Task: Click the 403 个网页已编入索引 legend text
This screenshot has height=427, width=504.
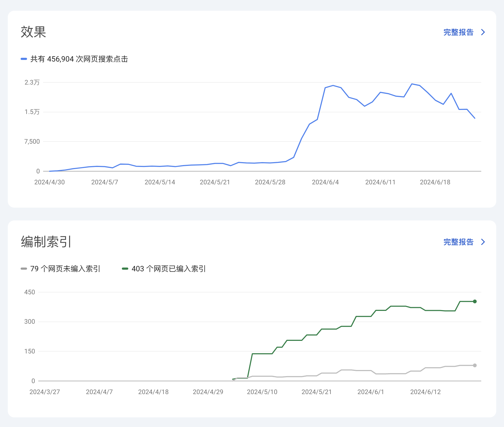Action: coord(169,269)
